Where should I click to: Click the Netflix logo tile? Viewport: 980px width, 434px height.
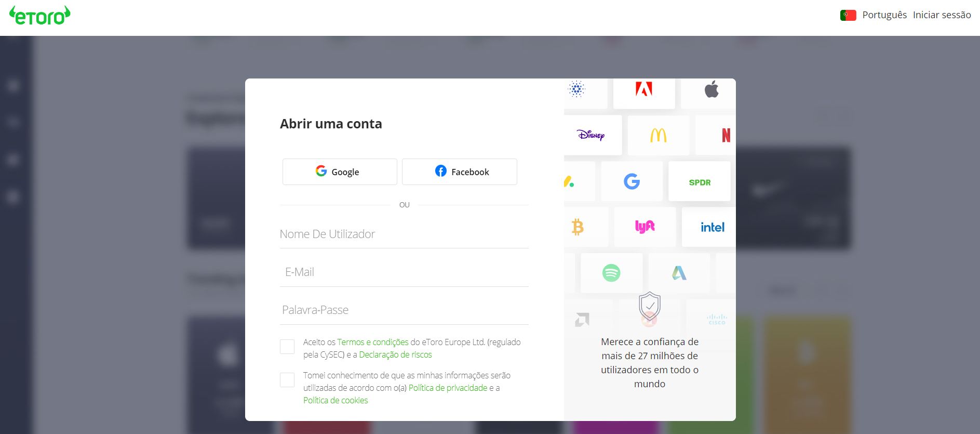tap(716, 135)
